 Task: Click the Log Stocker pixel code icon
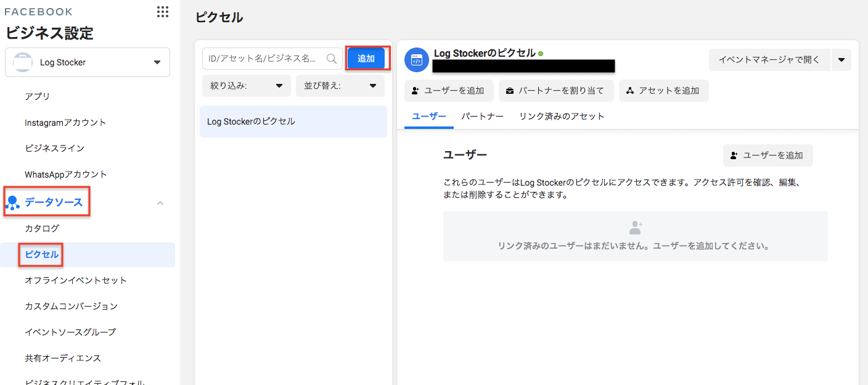[416, 60]
